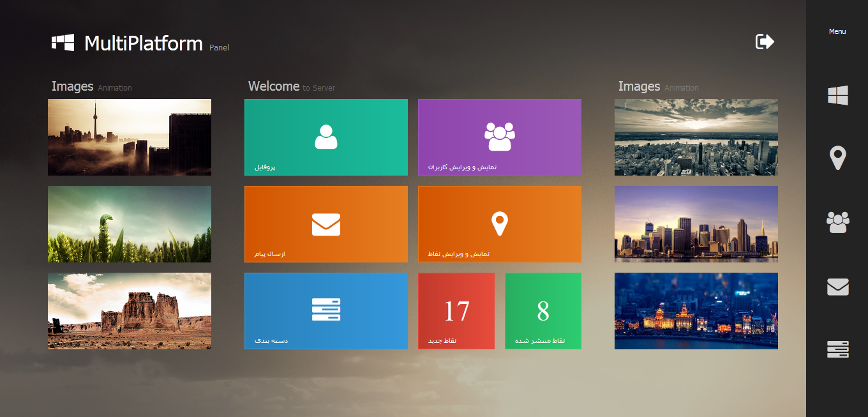Open the پروفایل profile tile
The width and height of the screenshot is (868, 417).
coord(326,137)
